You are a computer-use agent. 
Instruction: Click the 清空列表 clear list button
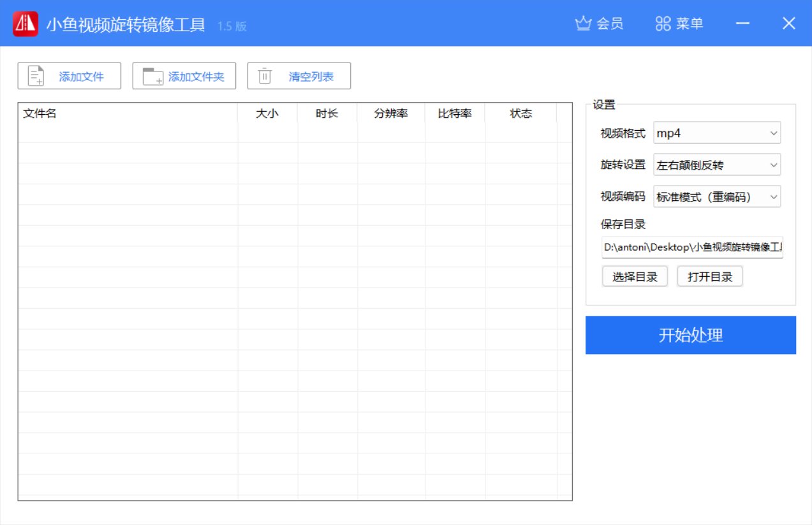[x=299, y=75]
